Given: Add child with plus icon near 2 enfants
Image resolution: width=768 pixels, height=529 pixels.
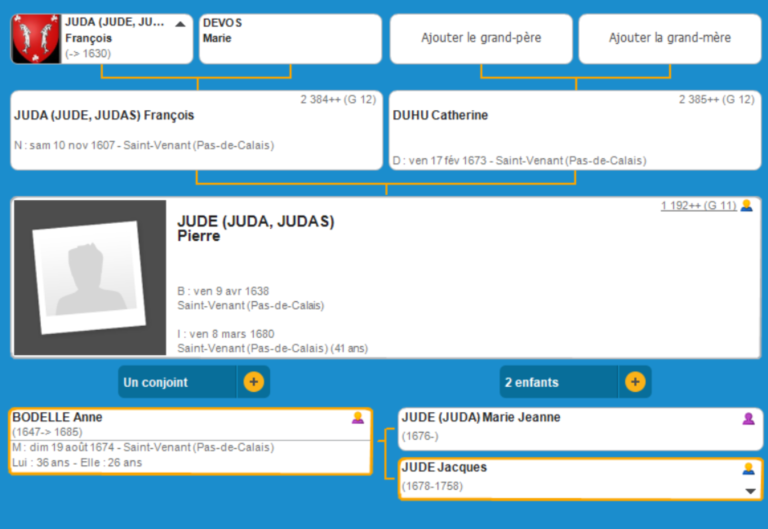Looking at the screenshot, I should [635, 382].
